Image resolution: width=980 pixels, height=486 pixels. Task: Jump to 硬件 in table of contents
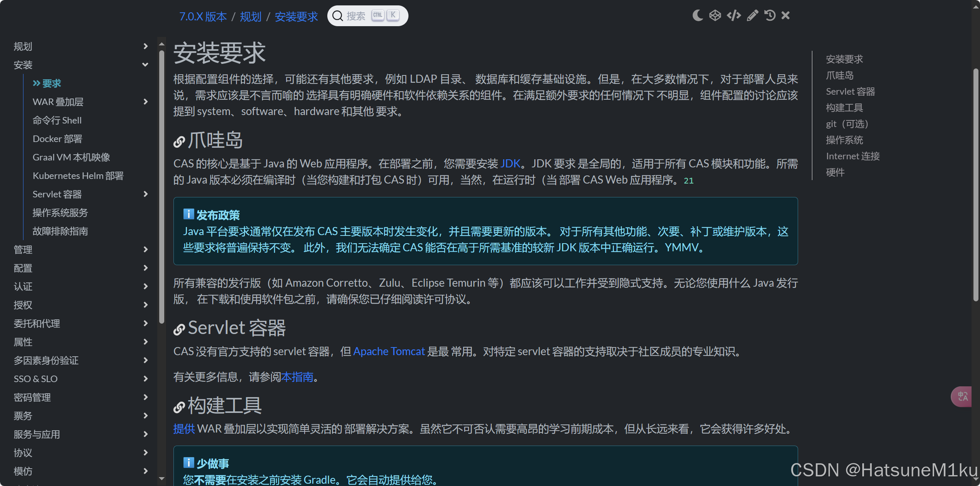tap(835, 172)
